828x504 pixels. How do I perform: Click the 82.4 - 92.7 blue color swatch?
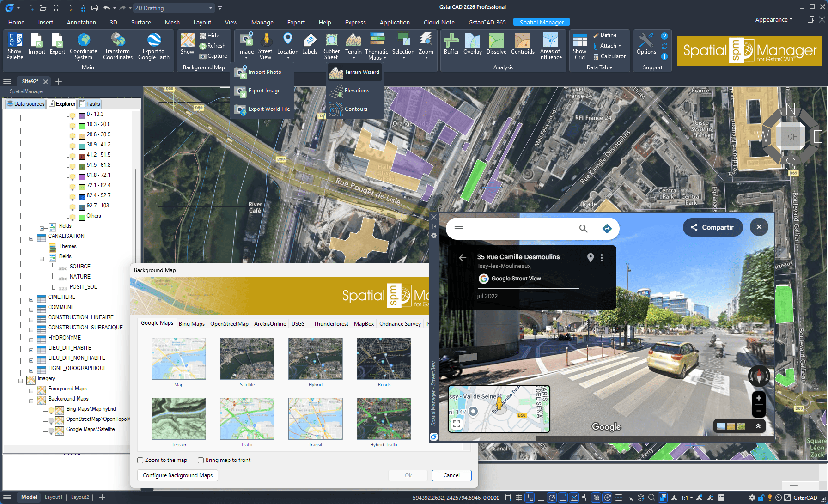click(82, 197)
